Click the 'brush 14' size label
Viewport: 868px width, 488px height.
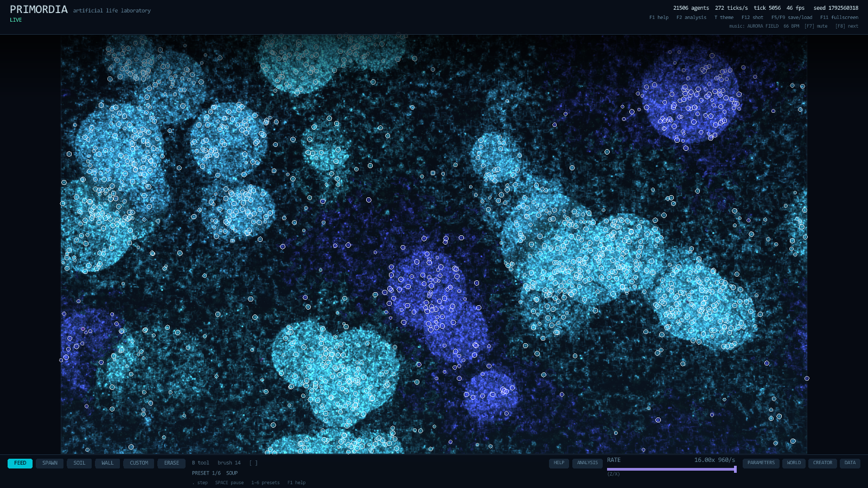click(229, 463)
